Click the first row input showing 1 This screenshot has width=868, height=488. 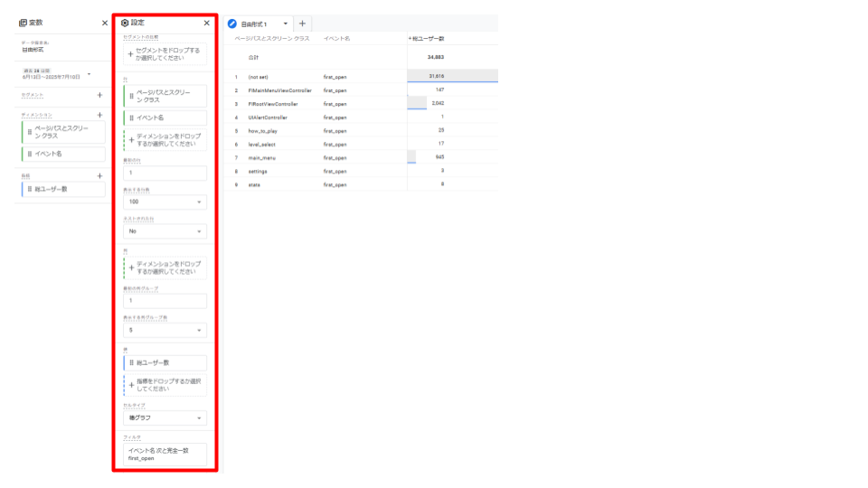(x=165, y=174)
